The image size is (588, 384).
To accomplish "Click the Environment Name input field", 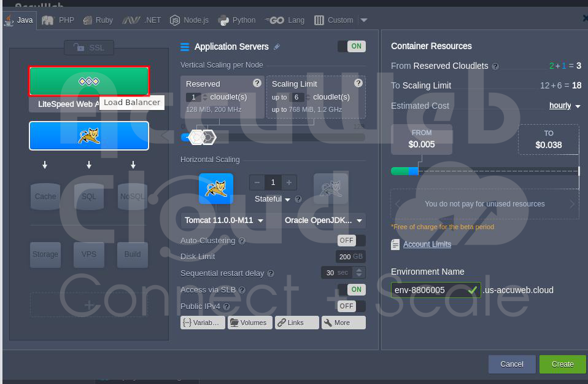I will tap(428, 290).
